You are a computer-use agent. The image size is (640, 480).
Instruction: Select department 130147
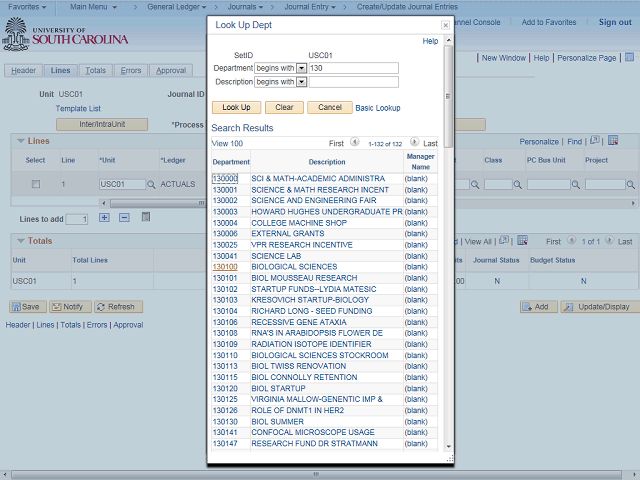click(x=225, y=444)
